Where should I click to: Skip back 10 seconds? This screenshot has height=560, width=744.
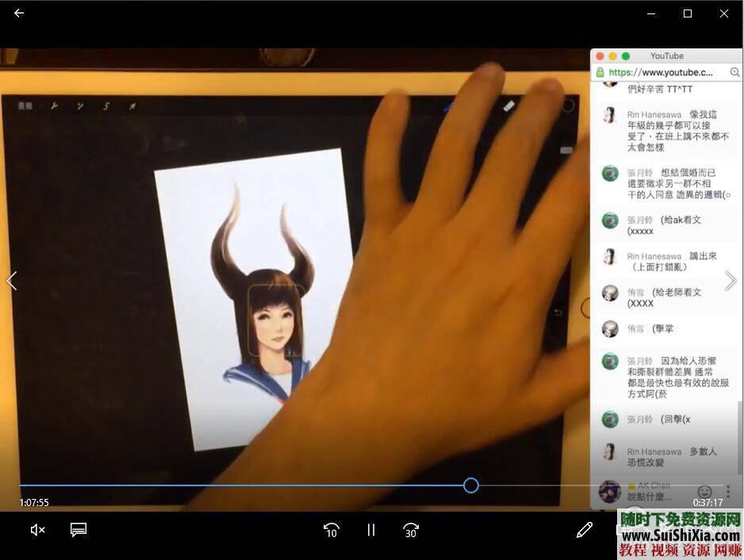332,530
